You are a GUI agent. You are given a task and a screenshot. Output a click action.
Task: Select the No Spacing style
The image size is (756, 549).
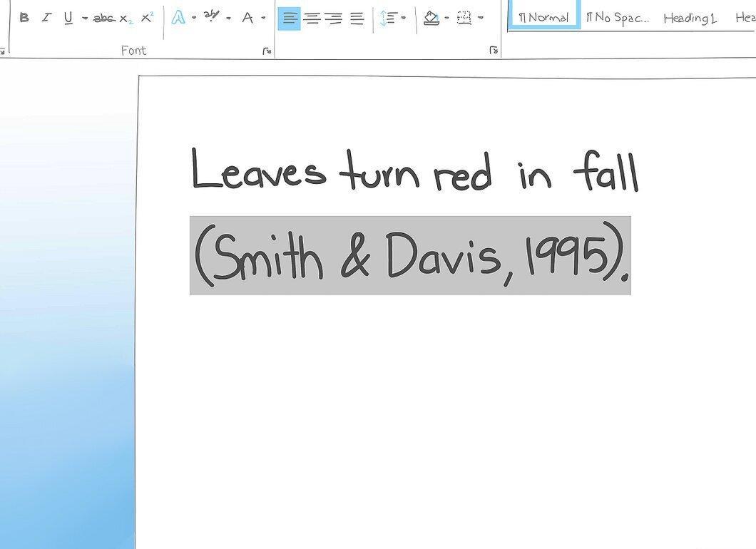coord(618,19)
